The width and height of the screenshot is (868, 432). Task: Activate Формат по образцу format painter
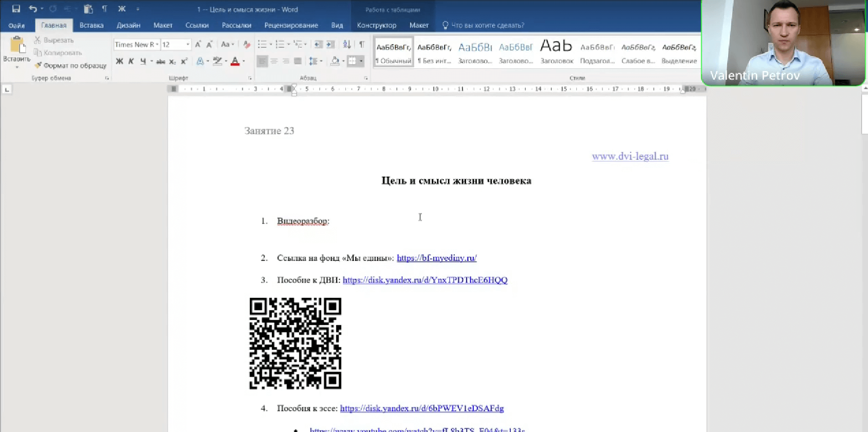point(70,66)
